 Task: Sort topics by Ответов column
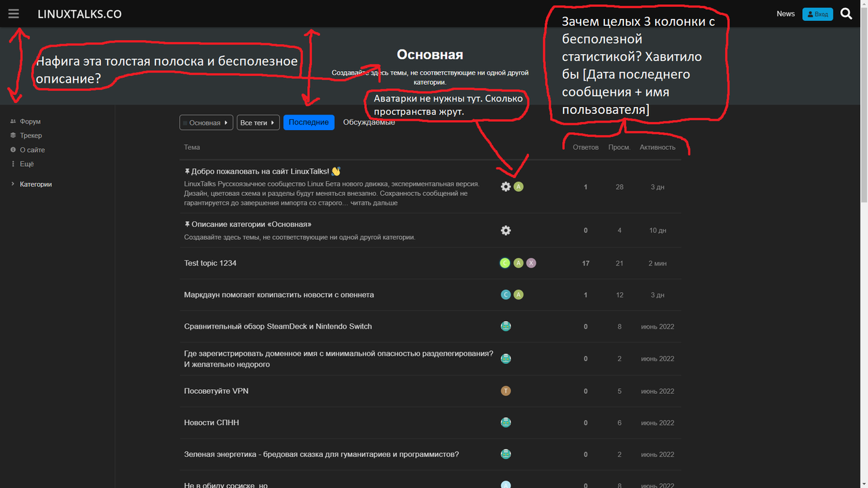pyautogui.click(x=586, y=147)
